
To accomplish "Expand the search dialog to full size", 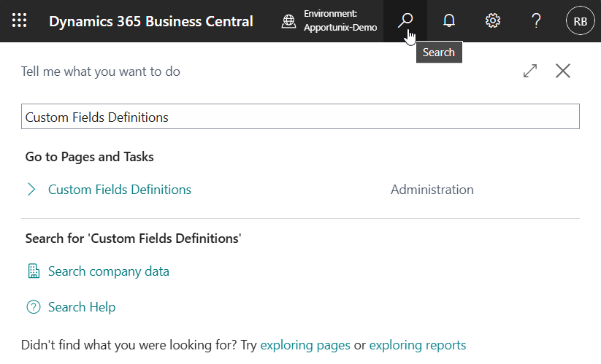I will tap(530, 71).
